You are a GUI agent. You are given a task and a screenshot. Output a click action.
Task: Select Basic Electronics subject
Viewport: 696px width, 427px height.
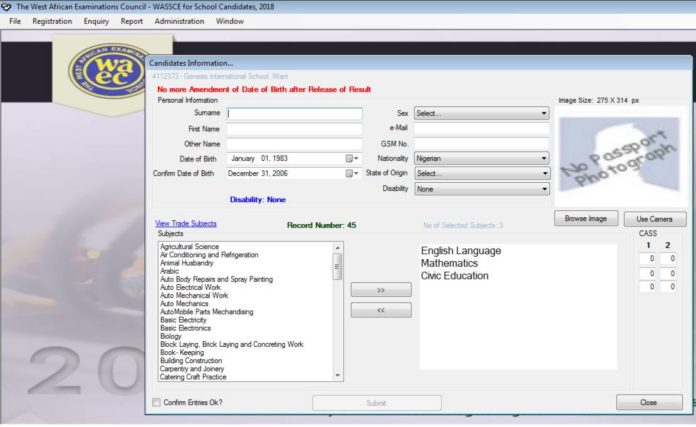[x=185, y=328]
